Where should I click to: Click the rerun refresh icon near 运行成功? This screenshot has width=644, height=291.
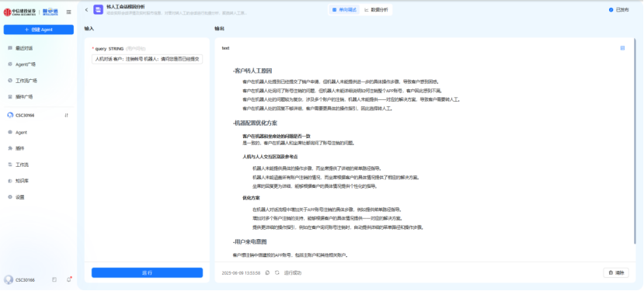tap(277, 272)
